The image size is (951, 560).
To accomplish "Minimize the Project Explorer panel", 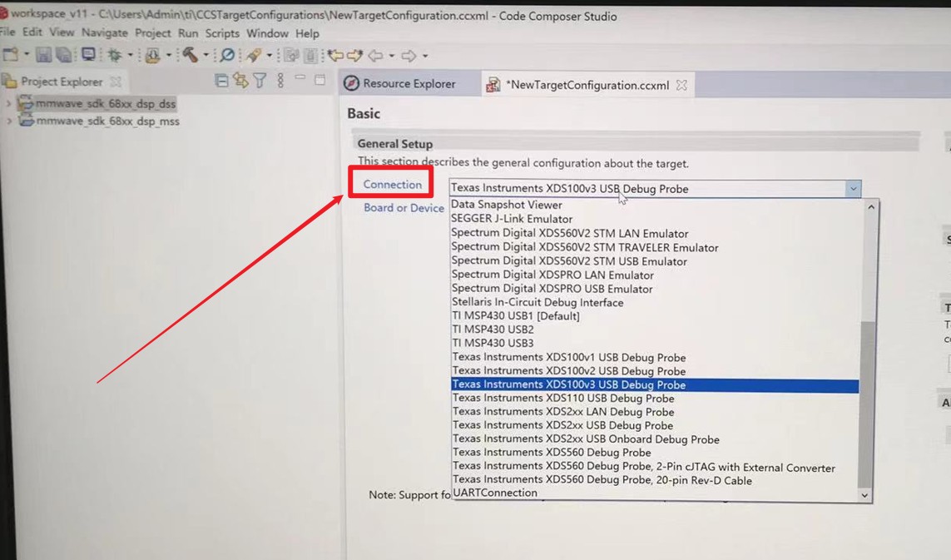I will (x=300, y=78).
